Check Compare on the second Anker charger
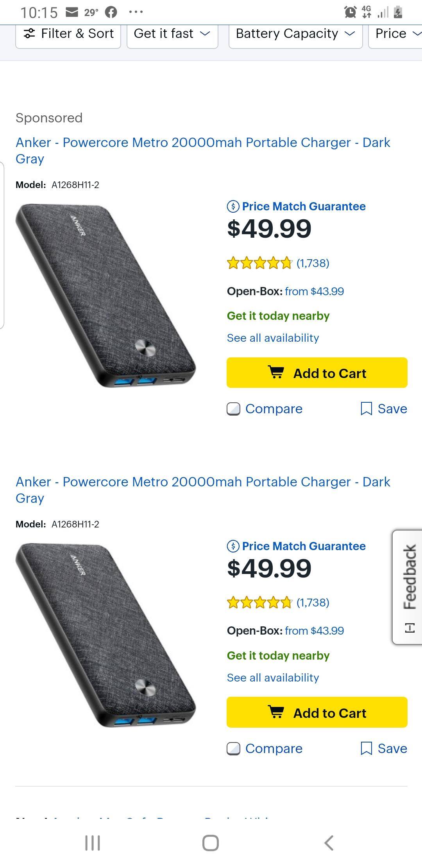The width and height of the screenshot is (422, 868). (234, 748)
